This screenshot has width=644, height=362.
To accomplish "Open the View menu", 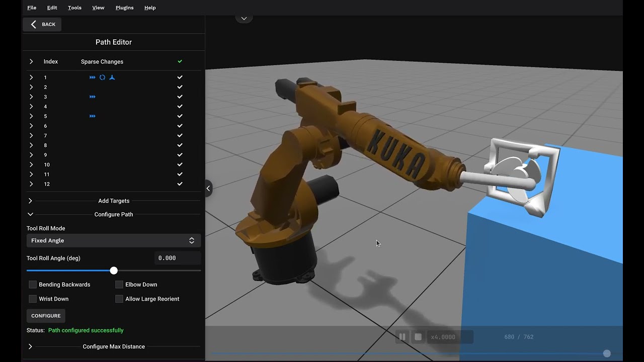I will tap(98, 8).
